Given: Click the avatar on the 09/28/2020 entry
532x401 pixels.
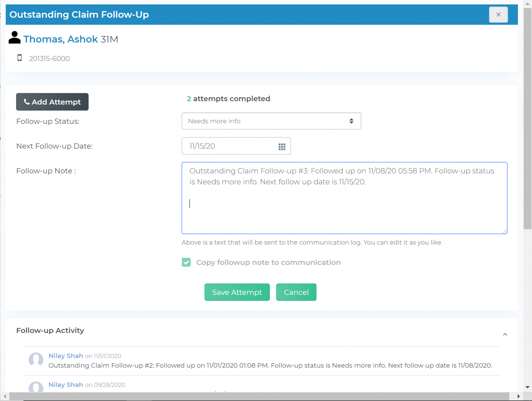Looking at the screenshot, I should point(36,387).
